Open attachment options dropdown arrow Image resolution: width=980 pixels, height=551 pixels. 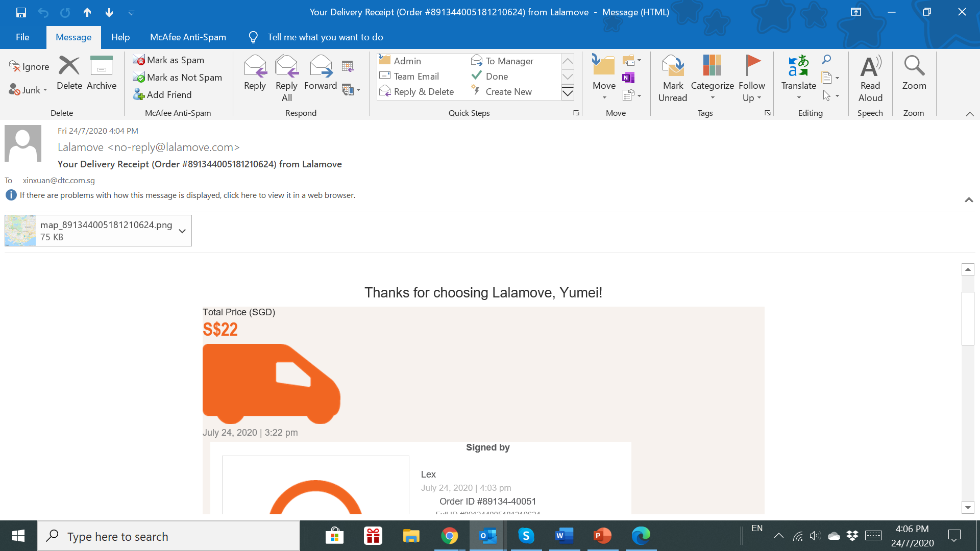pyautogui.click(x=182, y=231)
